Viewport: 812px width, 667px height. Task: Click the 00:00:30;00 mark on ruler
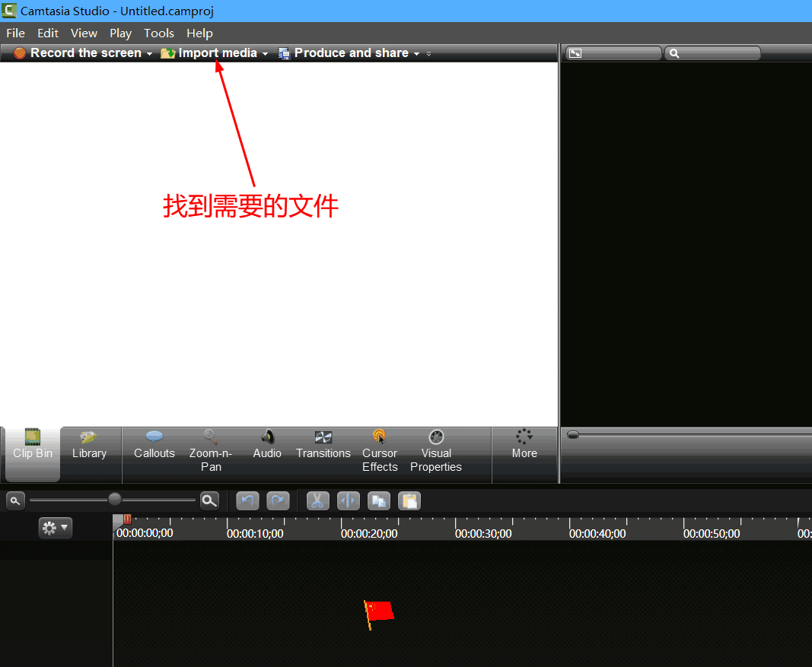click(x=483, y=533)
